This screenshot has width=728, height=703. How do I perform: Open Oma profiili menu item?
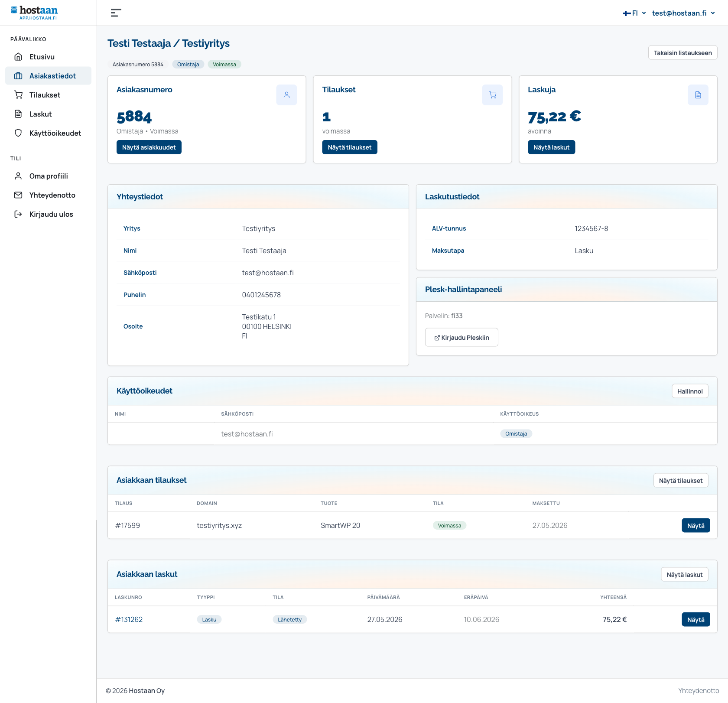tap(48, 176)
